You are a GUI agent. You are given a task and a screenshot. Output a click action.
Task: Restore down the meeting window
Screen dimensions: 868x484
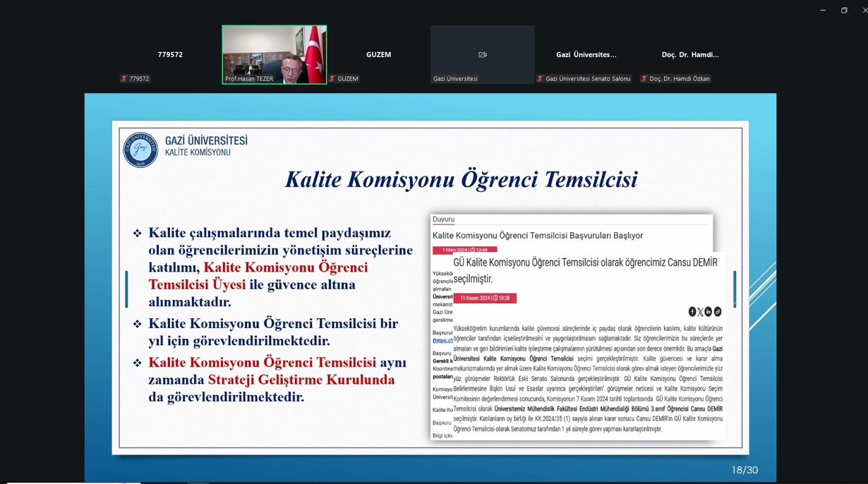(844, 10)
